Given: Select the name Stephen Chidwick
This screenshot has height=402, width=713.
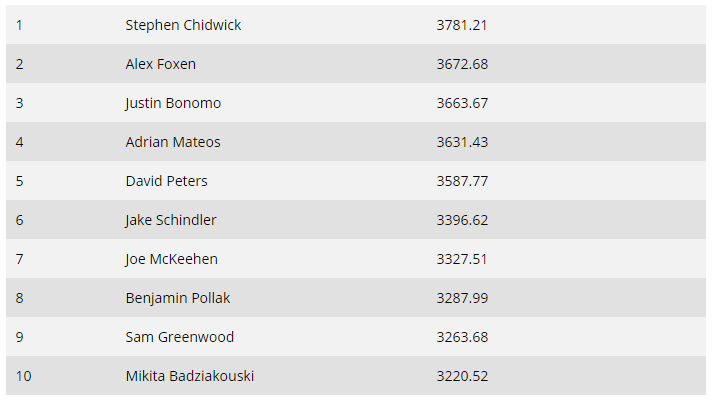Looking at the screenshot, I should [183, 25].
